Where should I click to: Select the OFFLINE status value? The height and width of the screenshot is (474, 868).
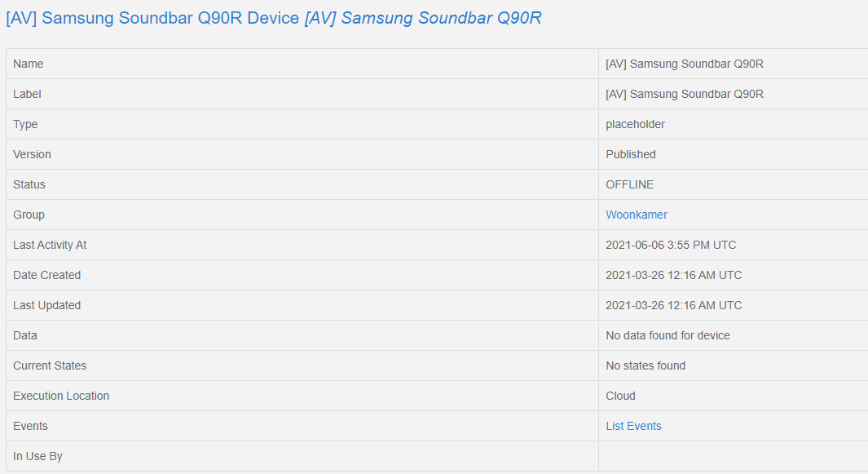[x=629, y=184]
